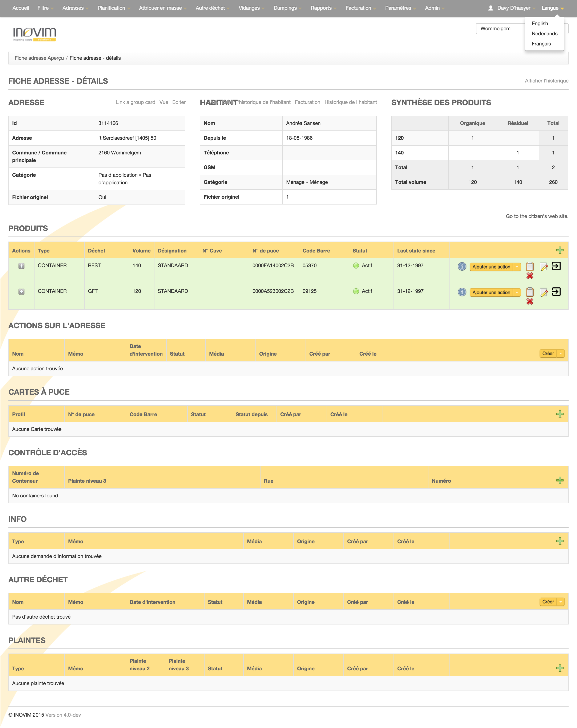
Task: Open Ajouter une action dropdown for REST
Action: point(517,267)
